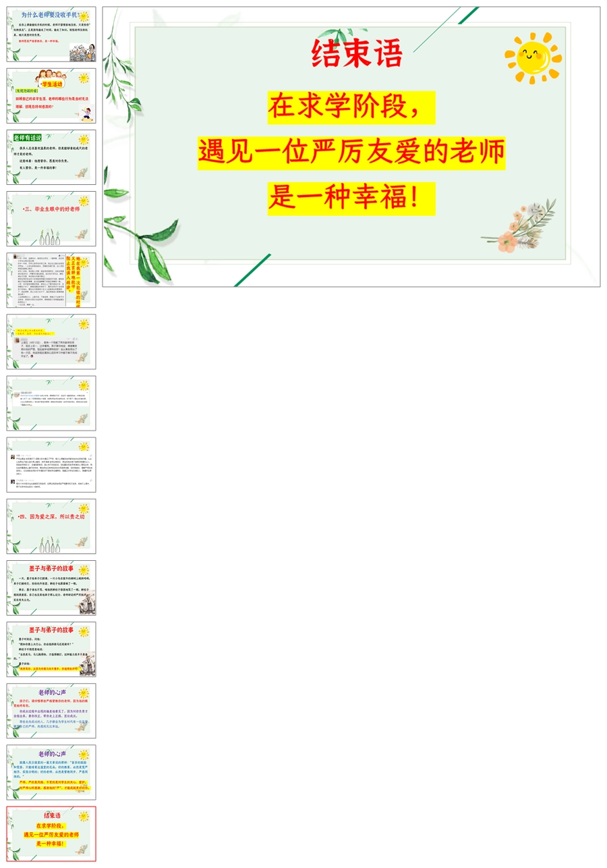
Task: Click '遇见一位严厉友爱的老师' text on main slide
Action: coord(351,153)
